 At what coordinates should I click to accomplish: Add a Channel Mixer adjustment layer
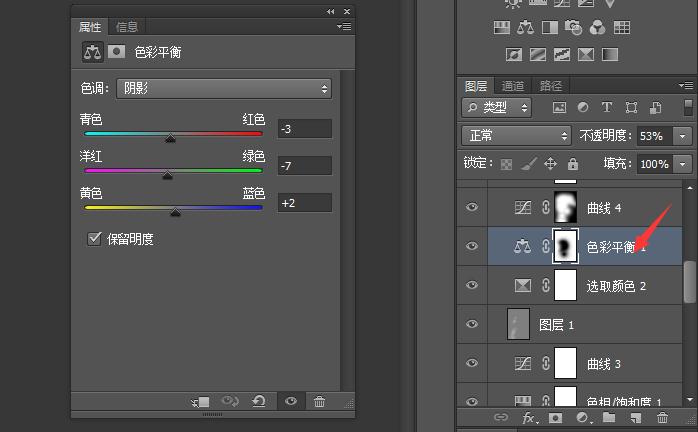pos(597,28)
